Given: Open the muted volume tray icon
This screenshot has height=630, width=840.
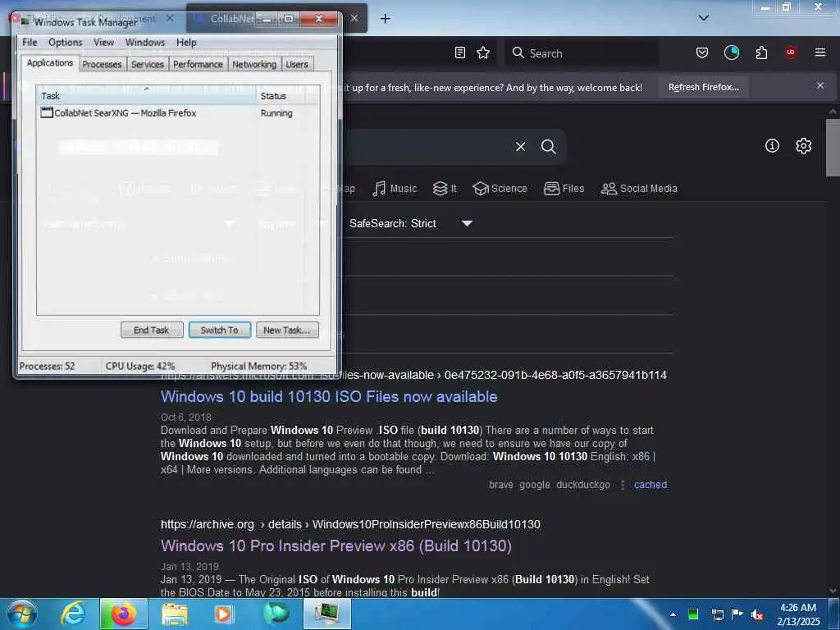Looking at the screenshot, I should coord(757,615).
